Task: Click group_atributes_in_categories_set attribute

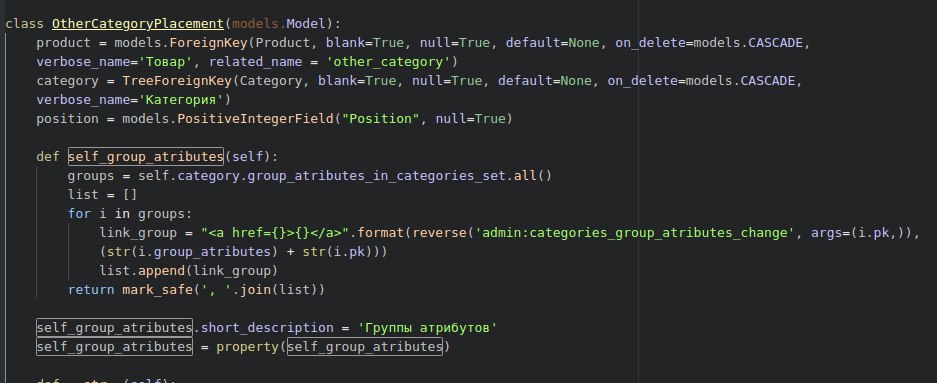Action: tap(376, 176)
